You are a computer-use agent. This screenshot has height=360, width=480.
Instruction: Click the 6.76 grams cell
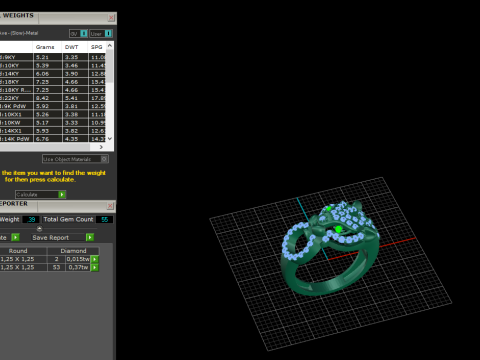tap(48, 139)
